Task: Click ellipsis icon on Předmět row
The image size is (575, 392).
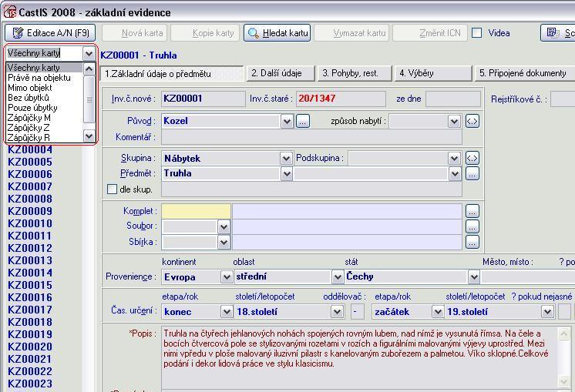Action: point(472,173)
